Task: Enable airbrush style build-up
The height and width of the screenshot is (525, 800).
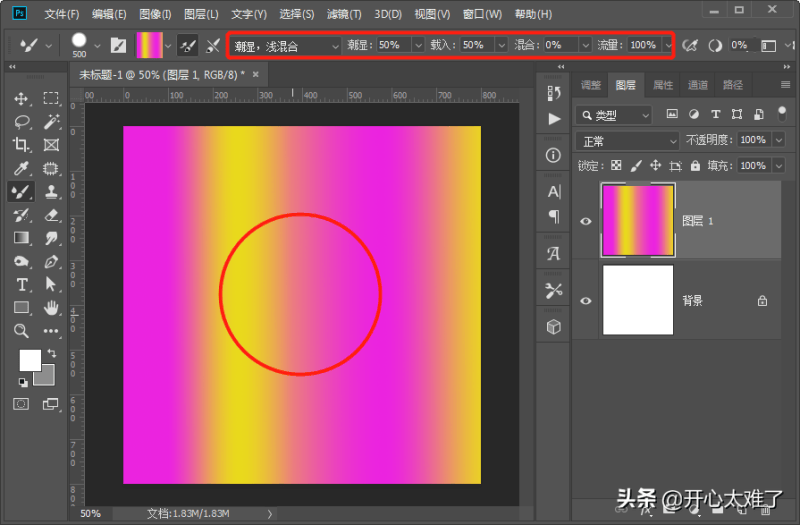Action: [x=690, y=46]
